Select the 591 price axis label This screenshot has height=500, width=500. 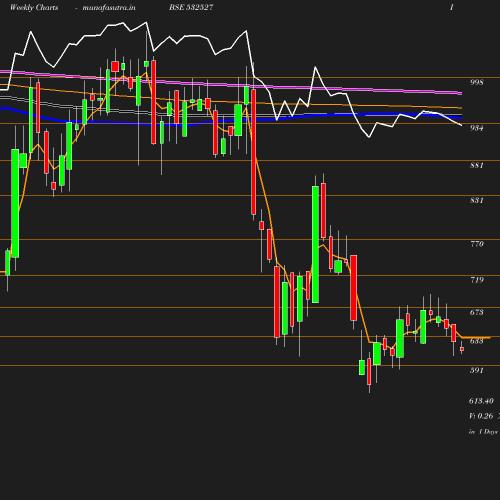point(477,370)
